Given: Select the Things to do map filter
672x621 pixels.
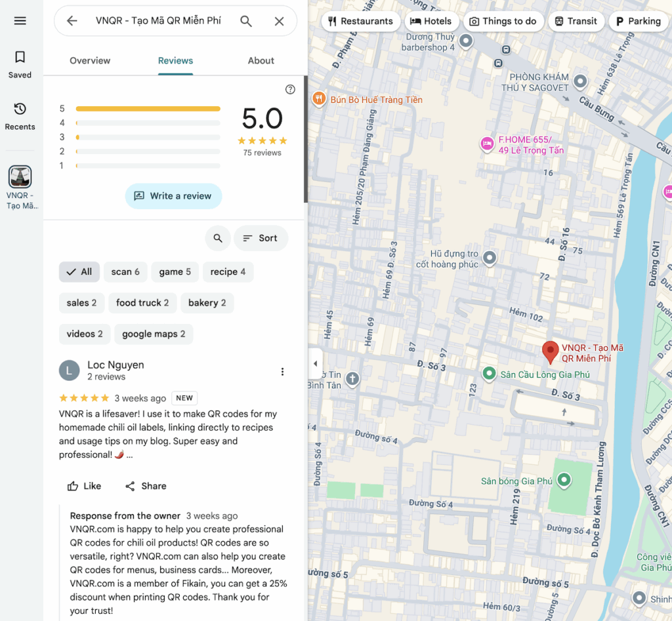Looking at the screenshot, I should [x=503, y=21].
